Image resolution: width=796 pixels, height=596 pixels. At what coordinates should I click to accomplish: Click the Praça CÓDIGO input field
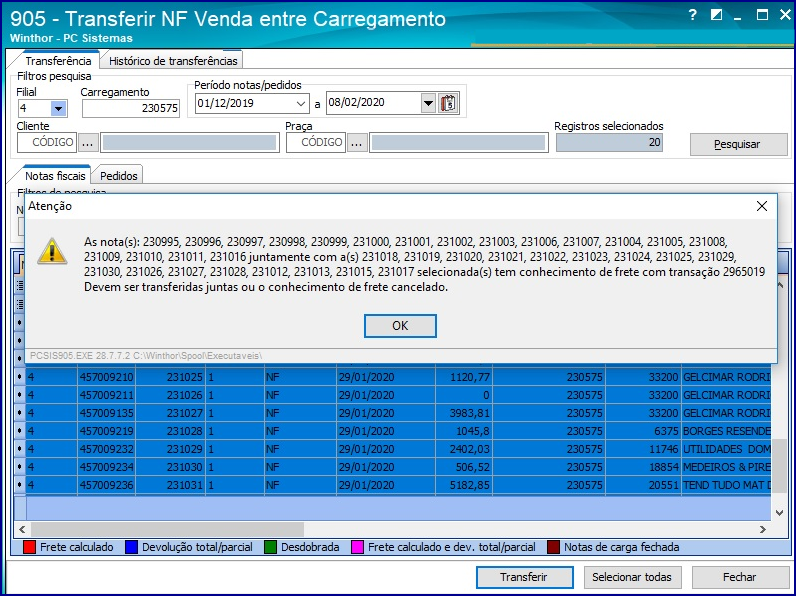(316, 143)
